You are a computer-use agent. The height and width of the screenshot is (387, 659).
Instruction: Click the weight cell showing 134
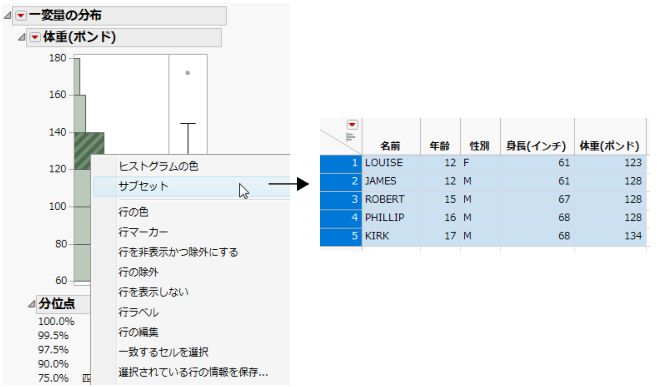tap(610, 236)
